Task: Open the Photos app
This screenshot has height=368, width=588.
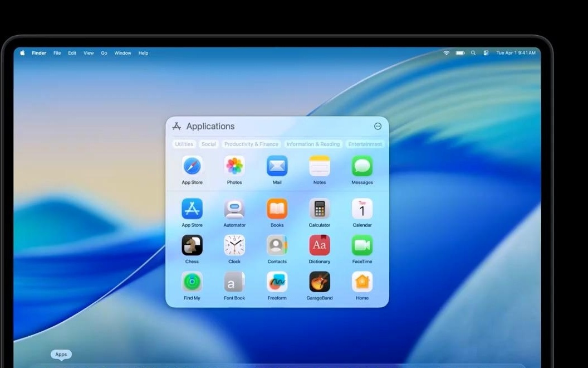Action: click(x=234, y=166)
